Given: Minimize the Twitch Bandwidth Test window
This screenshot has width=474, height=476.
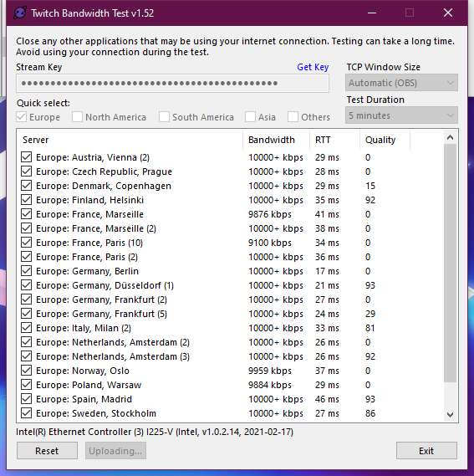Looking at the screenshot, I should 372,13.
